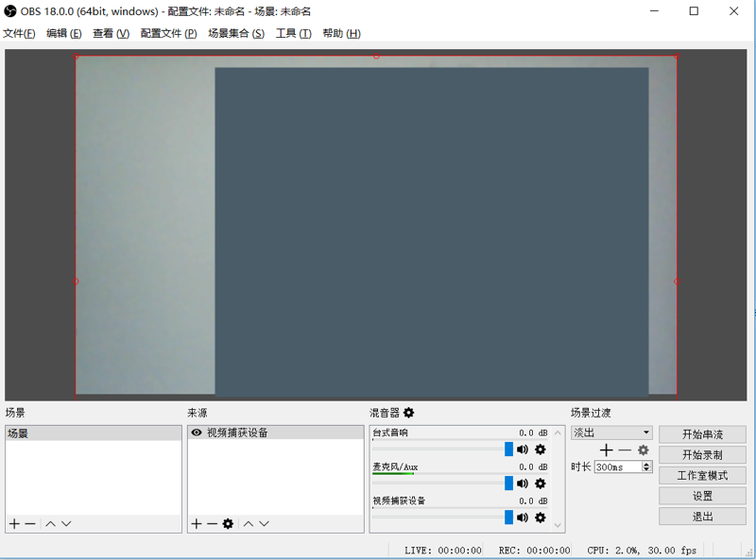Screen dimensions: 756x560
Task: Click 工作室模式 button
Action: point(702,476)
